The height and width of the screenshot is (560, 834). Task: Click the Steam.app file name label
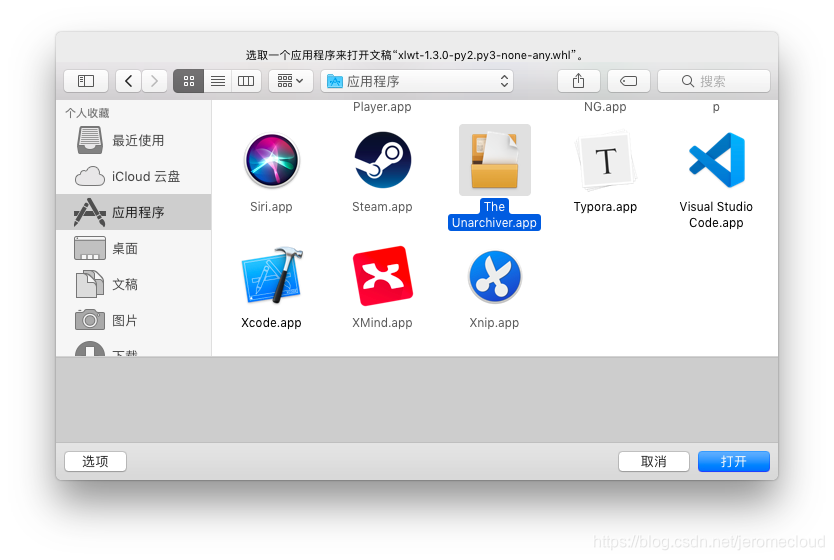382,206
